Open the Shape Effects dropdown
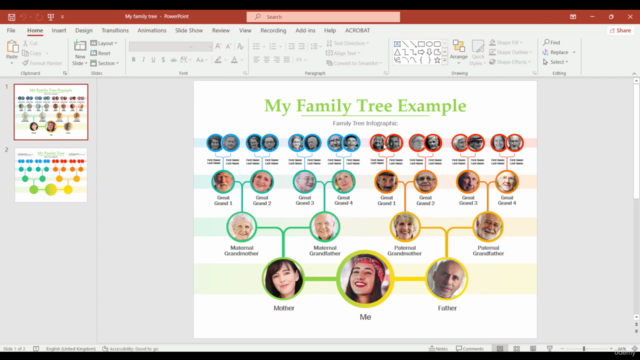 [x=510, y=62]
